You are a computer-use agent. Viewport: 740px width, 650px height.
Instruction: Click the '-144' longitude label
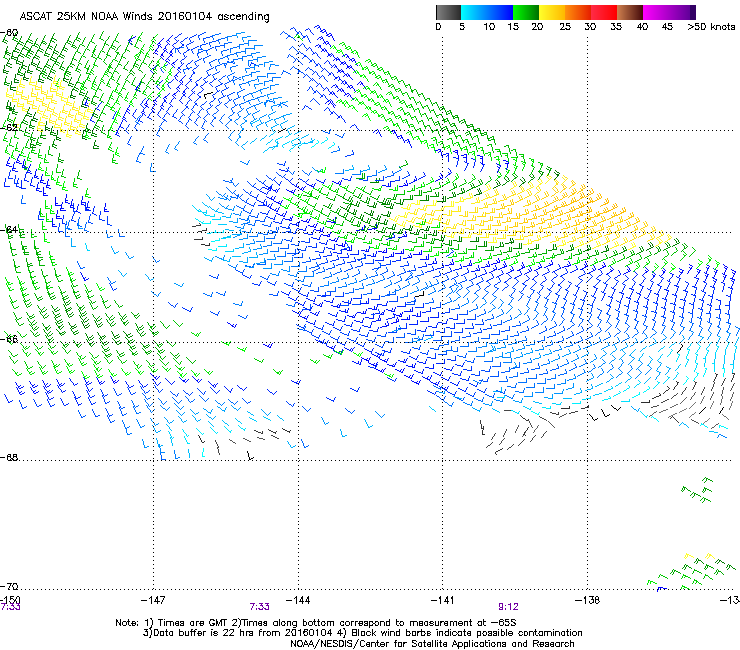point(298,600)
